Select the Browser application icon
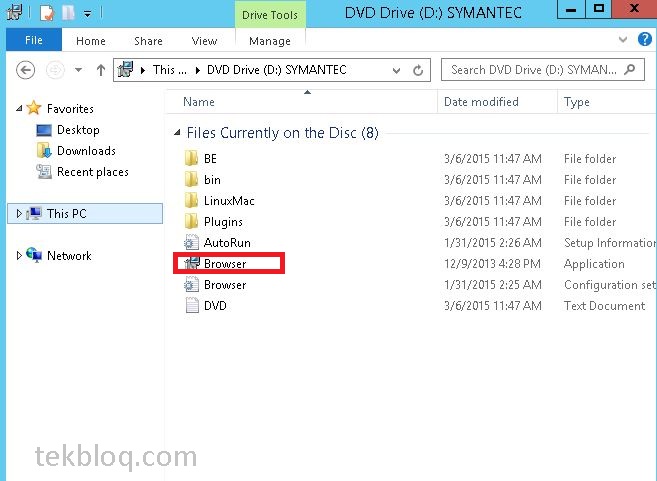657x481 pixels. click(x=192, y=264)
